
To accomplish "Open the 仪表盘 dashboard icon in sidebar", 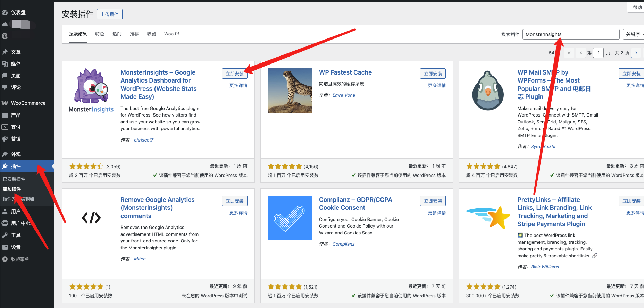I will click(5, 12).
